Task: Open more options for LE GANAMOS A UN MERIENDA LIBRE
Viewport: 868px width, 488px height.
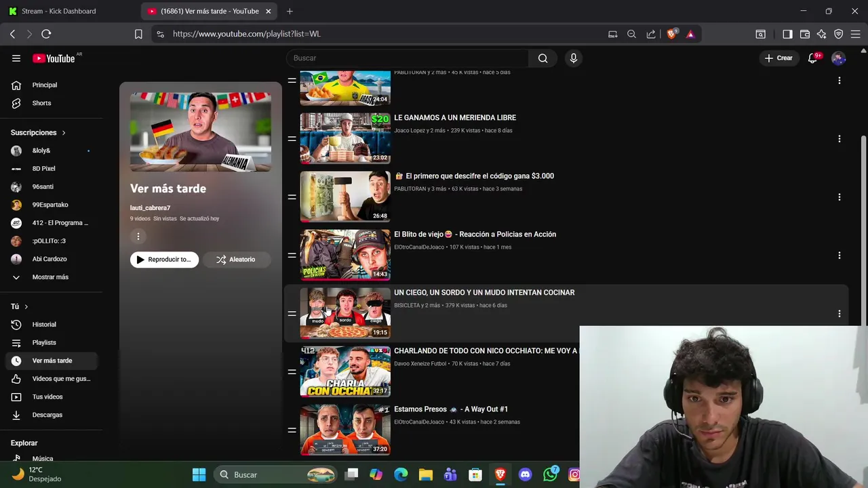Action: pos(839,139)
